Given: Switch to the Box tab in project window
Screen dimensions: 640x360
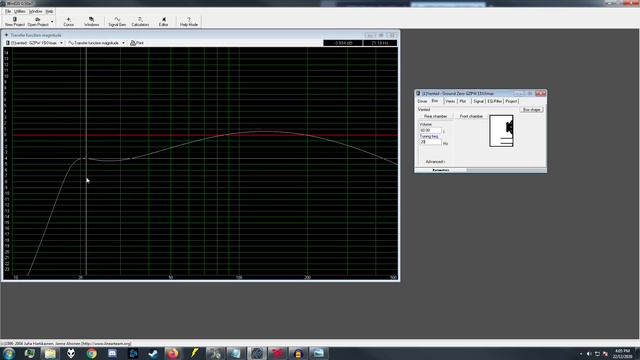Looking at the screenshot, I should click(x=435, y=101).
